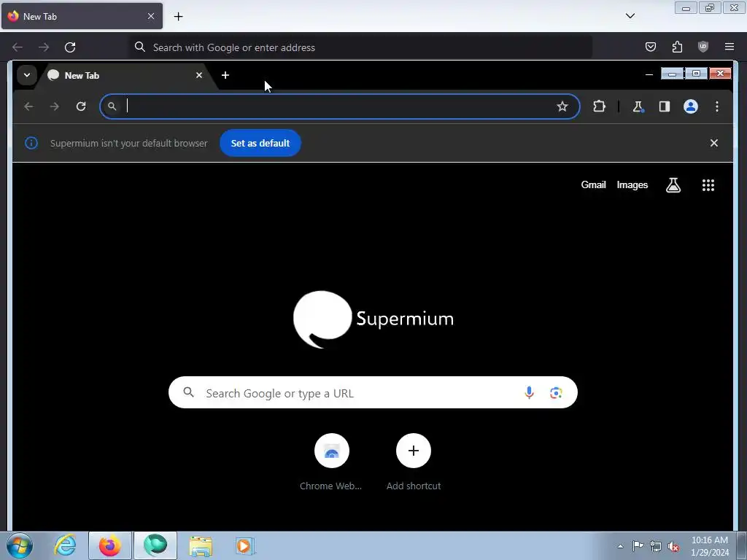
Task: Open Google apps grid
Action: (708, 184)
